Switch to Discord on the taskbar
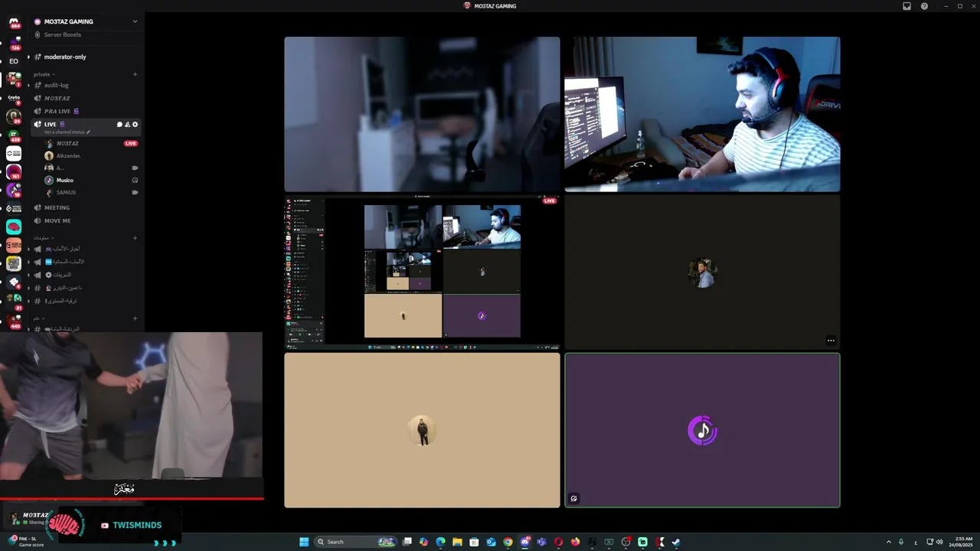The image size is (980, 551). coord(524,542)
